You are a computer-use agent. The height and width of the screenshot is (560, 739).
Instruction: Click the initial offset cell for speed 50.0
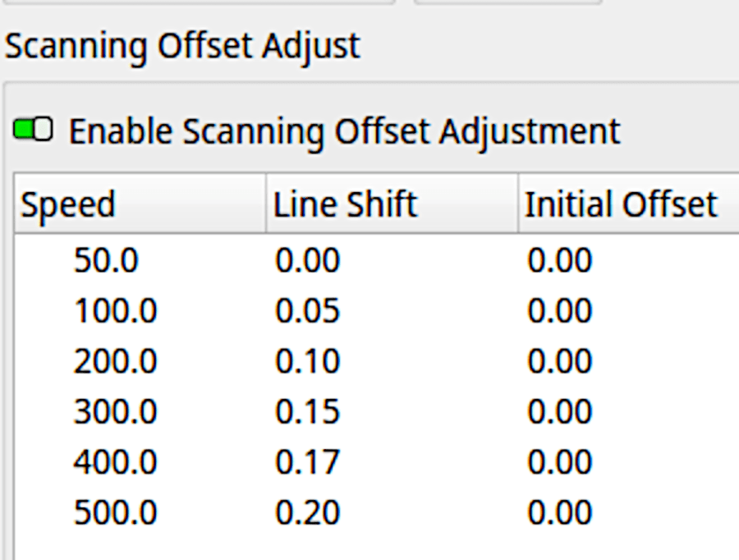tap(558, 260)
